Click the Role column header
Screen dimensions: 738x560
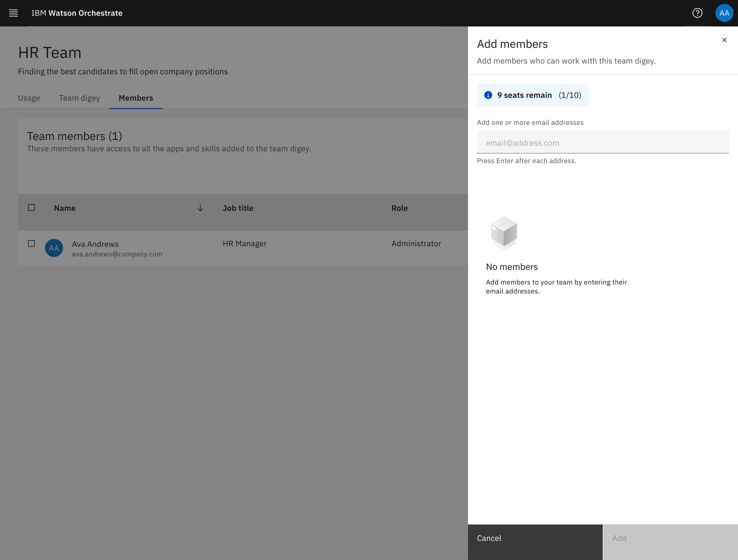399,208
